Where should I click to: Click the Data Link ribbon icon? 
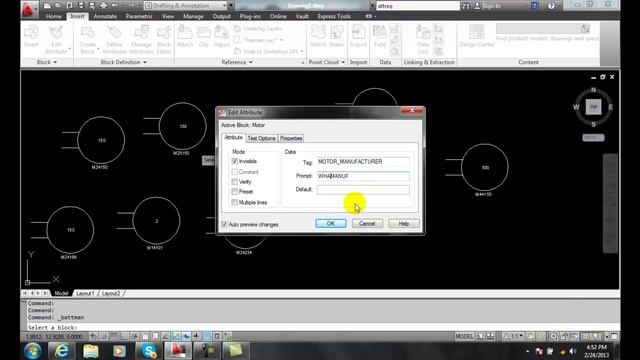[423, 32]
